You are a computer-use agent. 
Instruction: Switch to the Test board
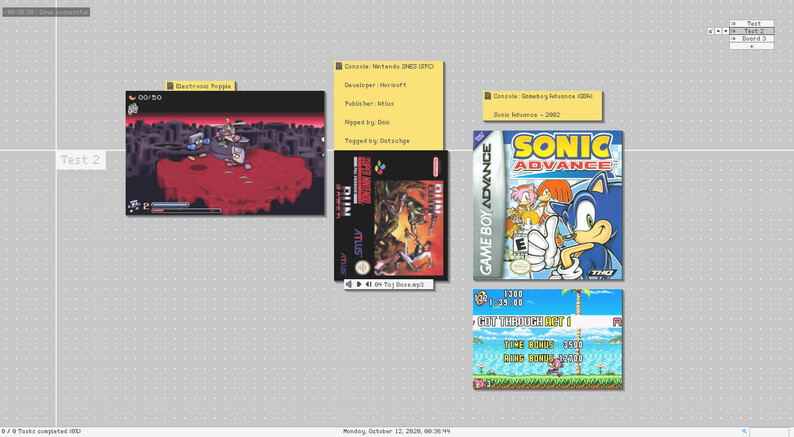pos(752,23)
